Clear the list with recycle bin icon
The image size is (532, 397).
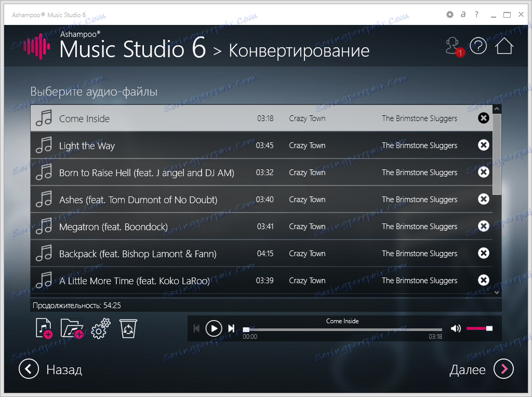(x=128, y=328)
